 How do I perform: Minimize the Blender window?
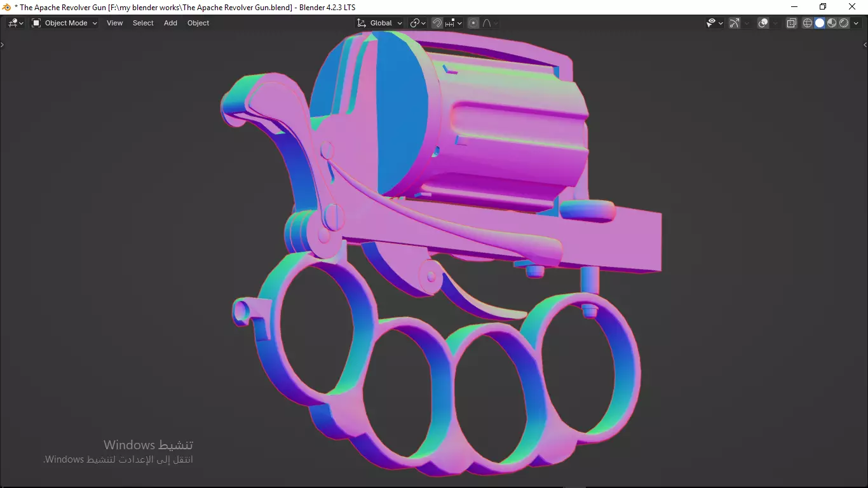point(794,7)
